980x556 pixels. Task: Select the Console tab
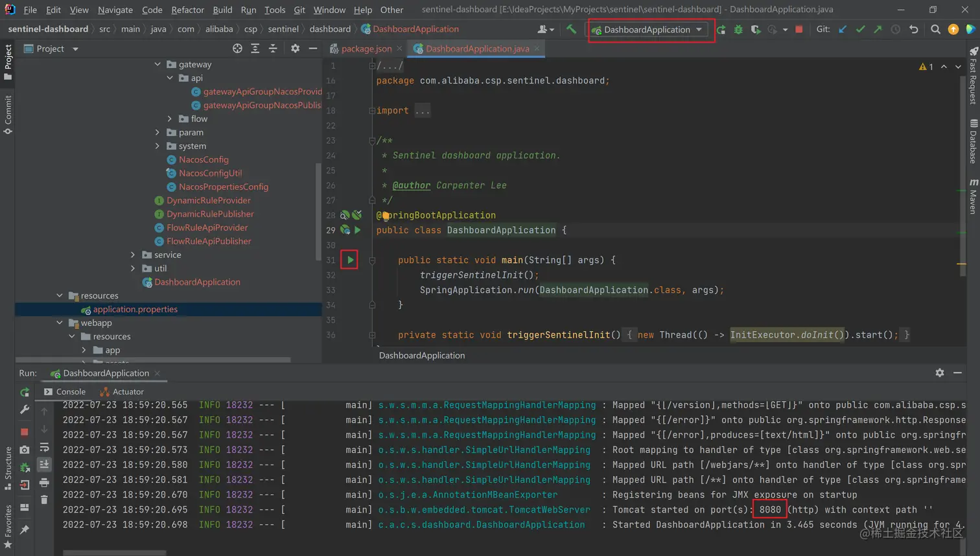point(65,391)
